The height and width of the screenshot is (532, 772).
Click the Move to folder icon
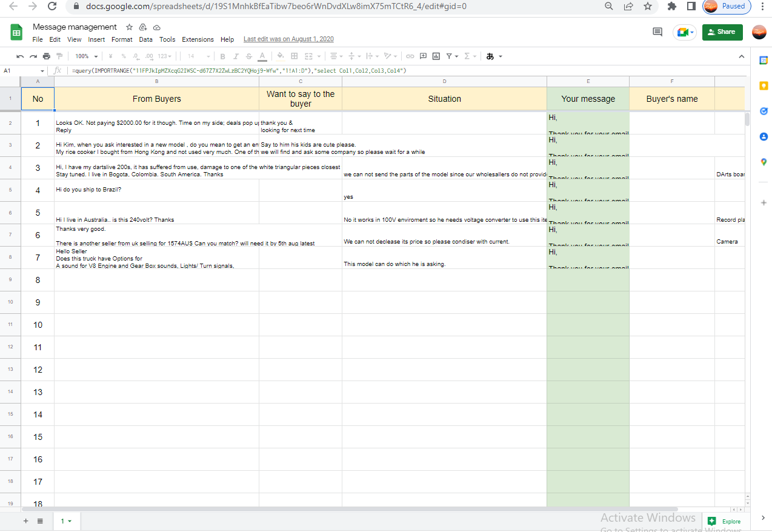(143, 27)
